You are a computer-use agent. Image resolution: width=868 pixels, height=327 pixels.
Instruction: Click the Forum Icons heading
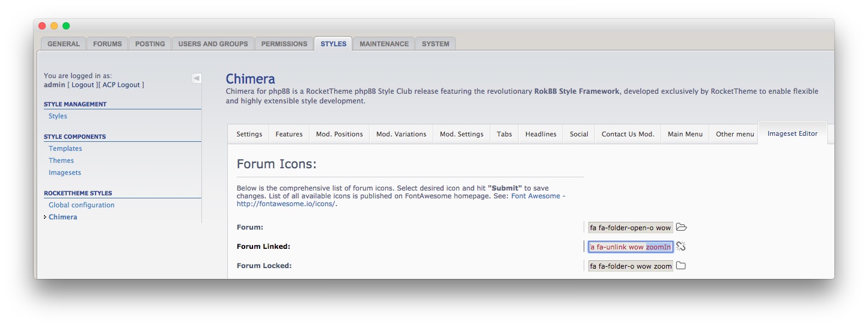[277, 164]
